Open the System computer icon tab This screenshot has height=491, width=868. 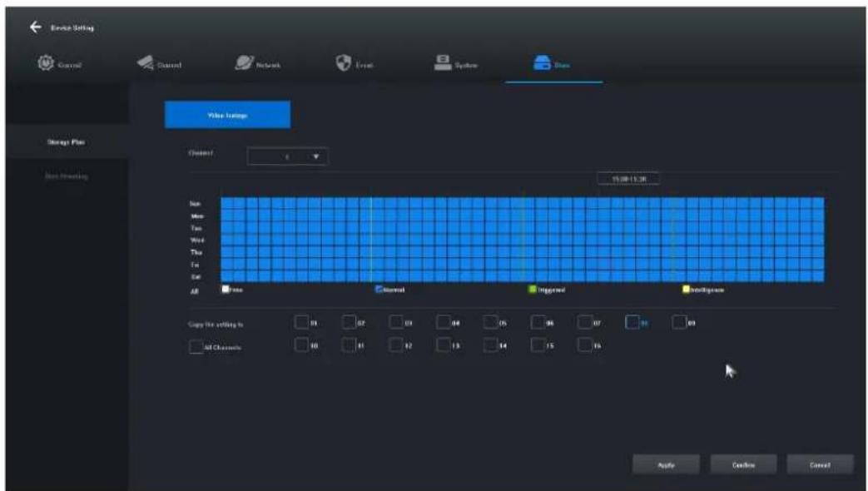click(x=442, y=62)
